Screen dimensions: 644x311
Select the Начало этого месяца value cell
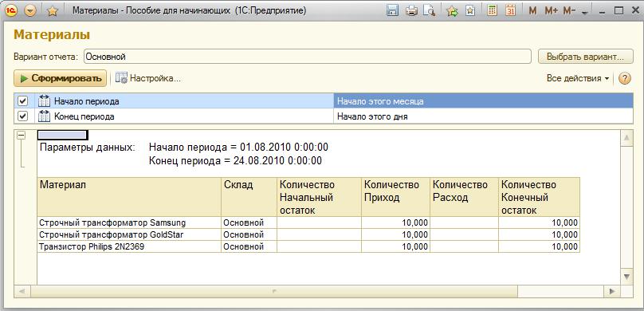pyautogui.click(x=484, y=101)
